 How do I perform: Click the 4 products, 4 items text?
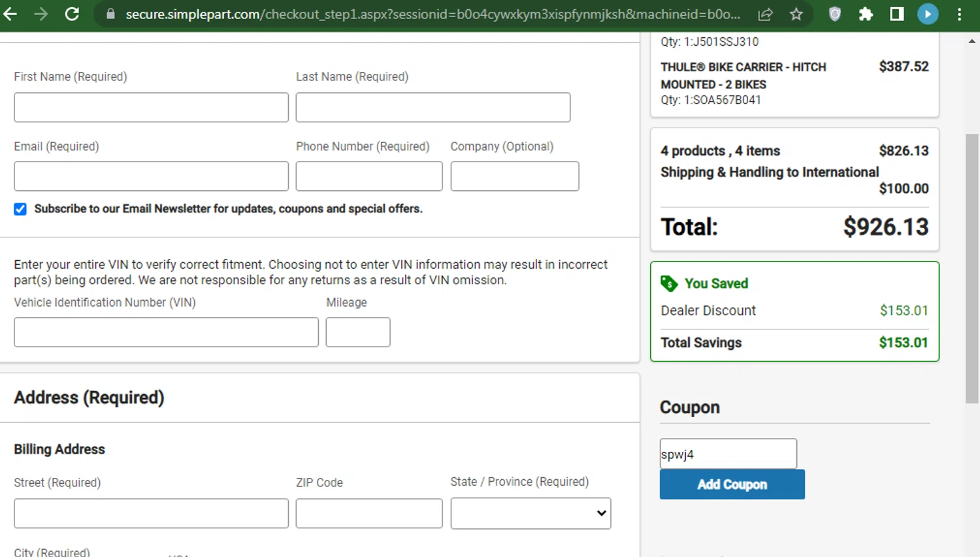tap(720, 151)
